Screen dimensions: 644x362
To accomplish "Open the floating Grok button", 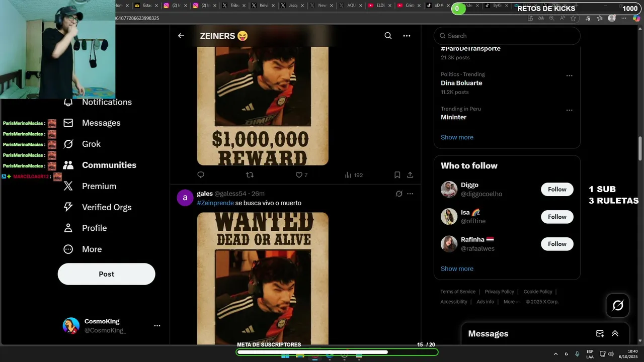I will click(618, 305).
